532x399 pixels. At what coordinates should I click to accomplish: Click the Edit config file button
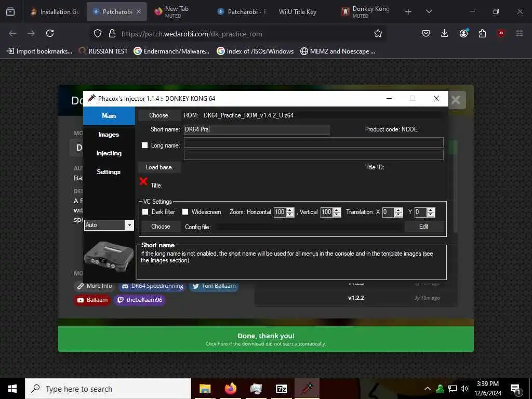pyautogui.click(x=424, y=227)
